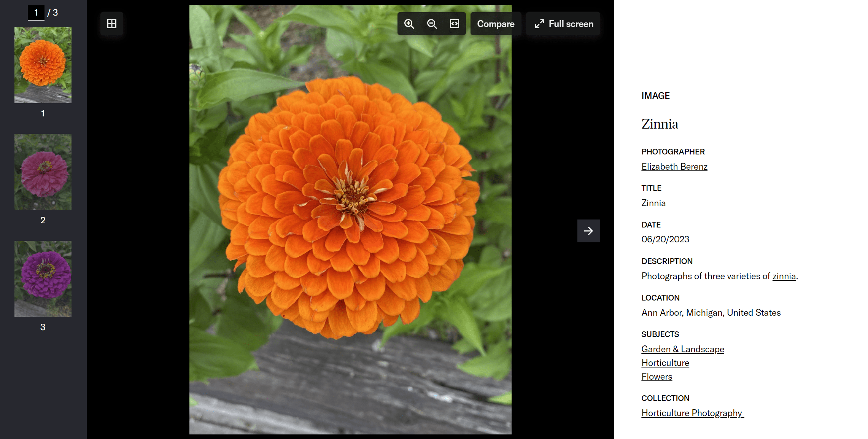The height and width of the screenshot is (439, 868).
Task: Click the Zinnia title text
Action: (x=660, y=124)
